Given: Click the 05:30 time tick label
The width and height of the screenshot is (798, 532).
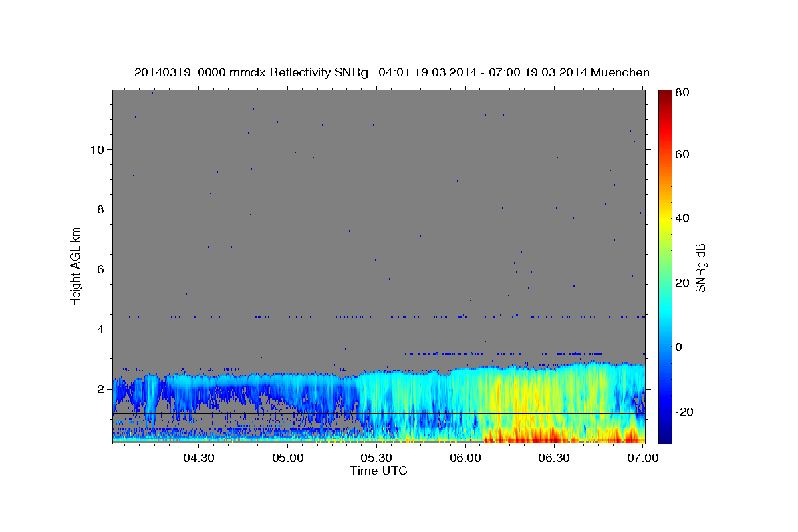Looking at the screenshot, I should point(377,458).
